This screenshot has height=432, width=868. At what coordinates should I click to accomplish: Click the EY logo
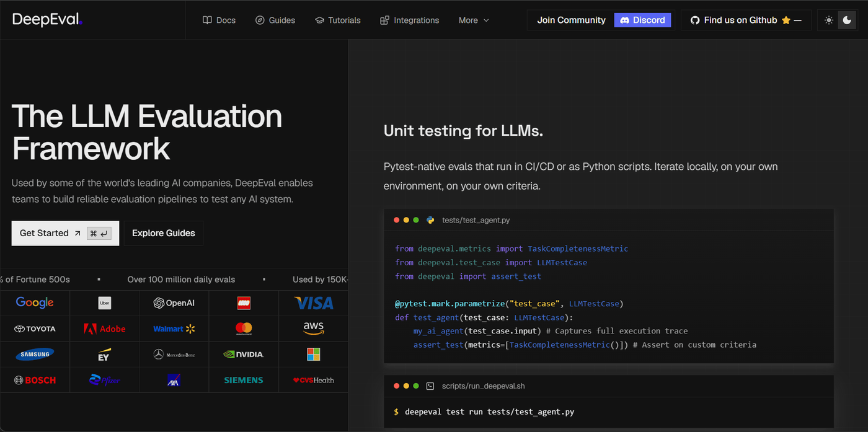(104, 355)
